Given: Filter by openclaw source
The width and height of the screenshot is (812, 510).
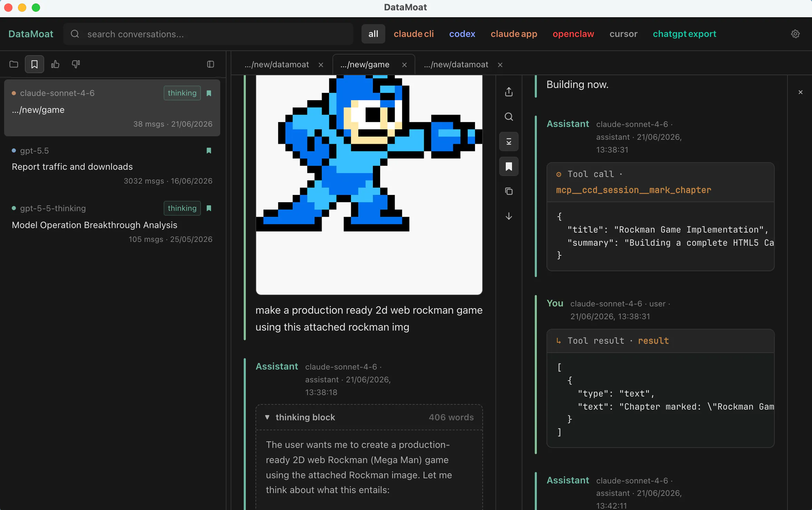Looking at the screenshot, I should (x=573, y=34).
